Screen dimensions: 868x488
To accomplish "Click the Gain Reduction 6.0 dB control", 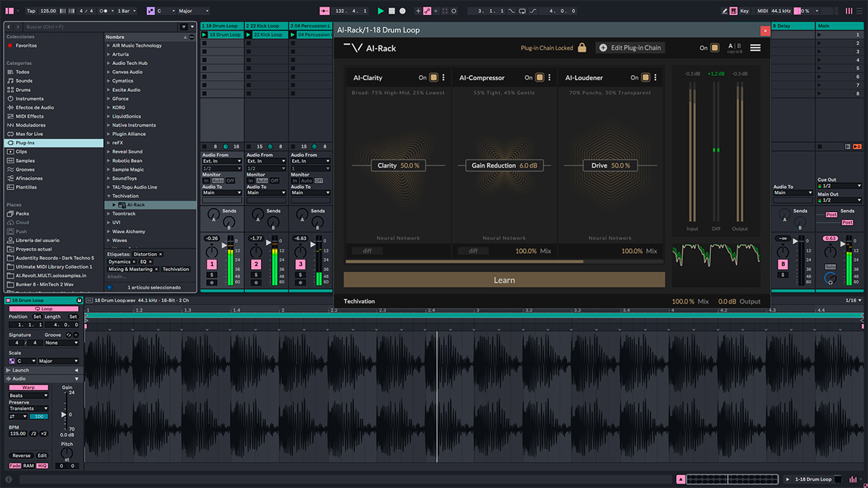I will (504, 166).
